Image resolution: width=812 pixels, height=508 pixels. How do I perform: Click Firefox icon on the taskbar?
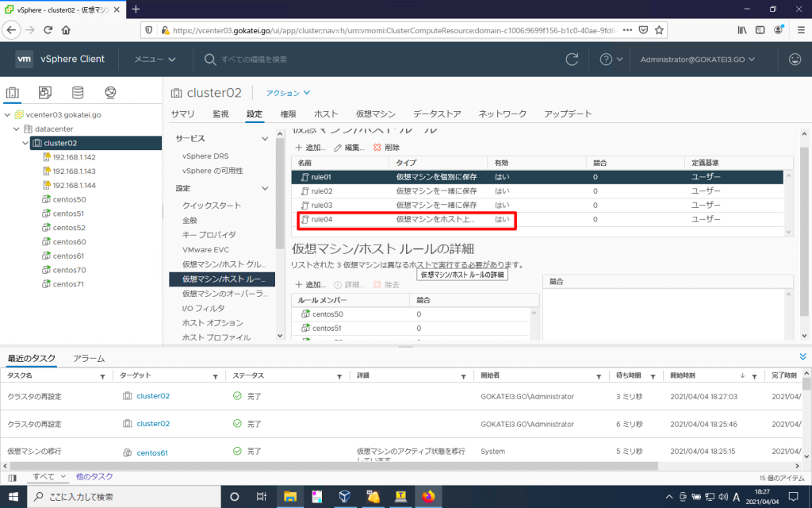click(428, 496)
